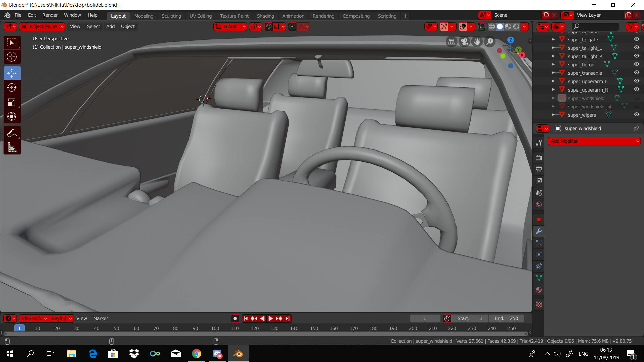Toggle camera view gizmo button
Screen dimensions: 644x362
click(464, 42)
